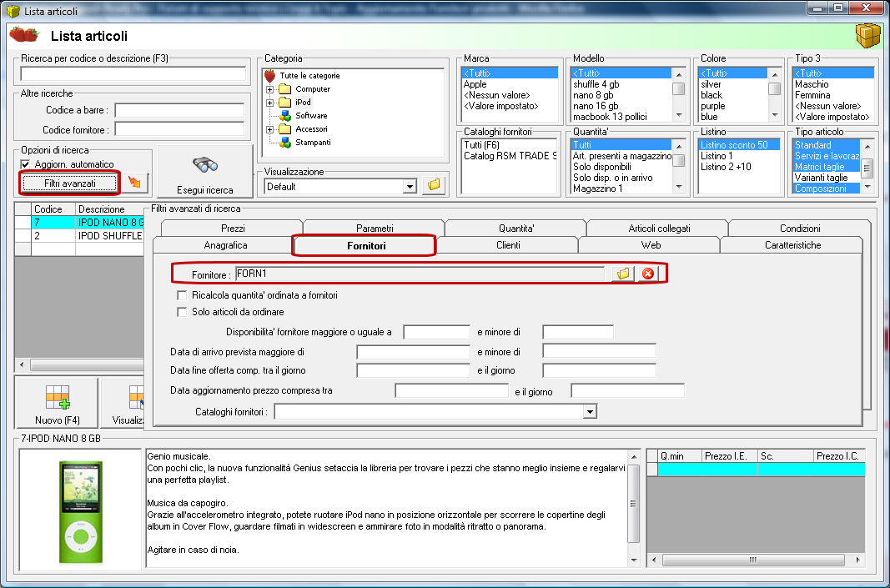
Task: Click the Nuovo (F4) grid icon
Action: point(58,397)
